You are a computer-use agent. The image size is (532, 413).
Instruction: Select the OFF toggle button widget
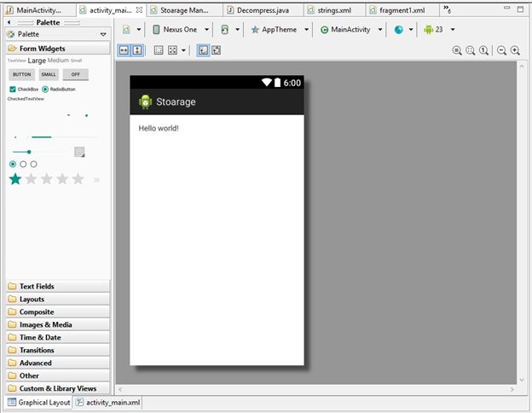click(x=76, y=74)
